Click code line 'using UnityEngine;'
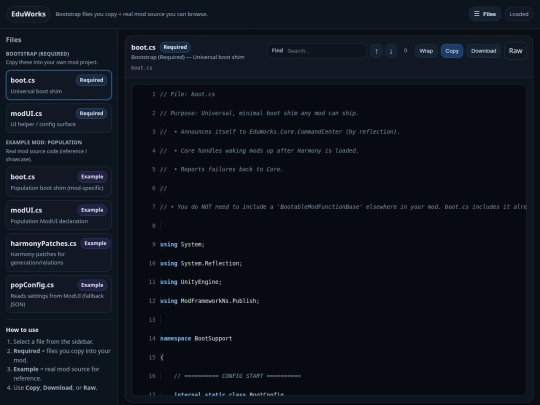The height and width of the screenshot is (405, 540). click(x=191, y=282)
